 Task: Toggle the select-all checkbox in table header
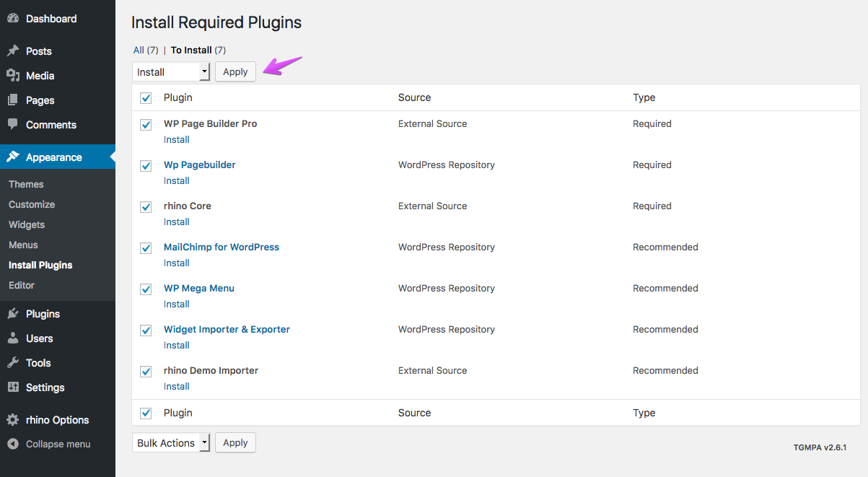tap(146, 98)
